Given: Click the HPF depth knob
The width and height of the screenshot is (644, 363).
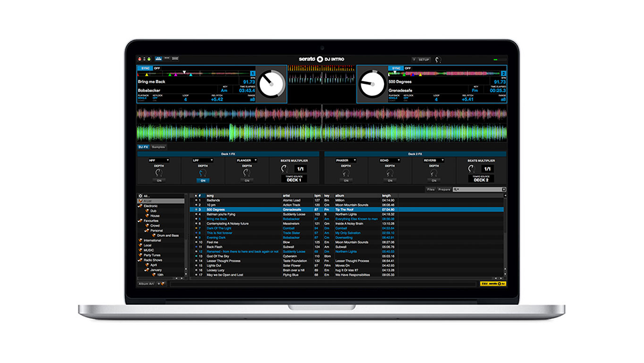Looking at the screenshot, I should tap(159, 173).
